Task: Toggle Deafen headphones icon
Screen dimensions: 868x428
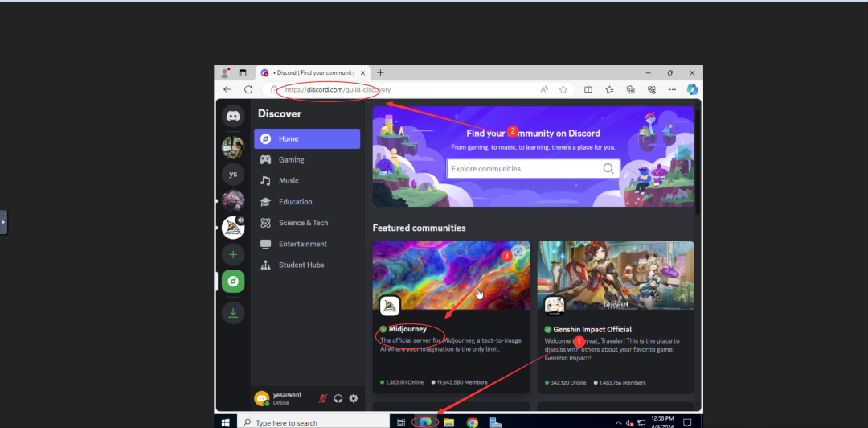Action: (x=338, y=398)
